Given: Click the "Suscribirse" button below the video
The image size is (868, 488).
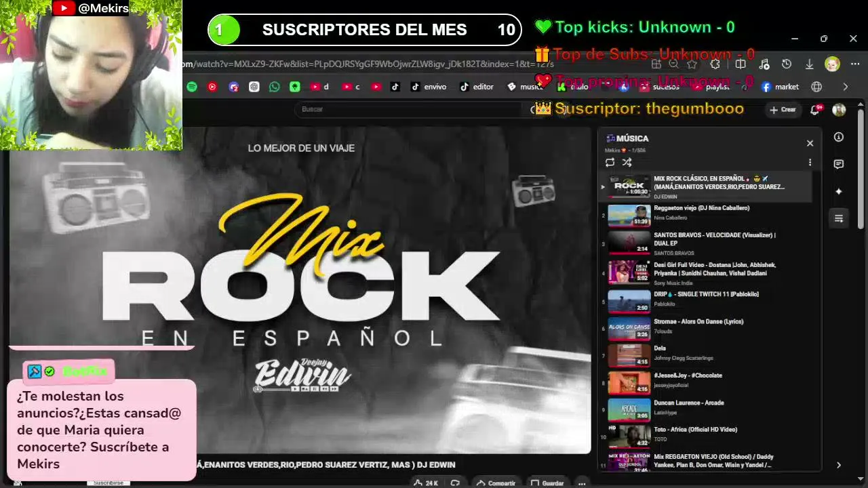Looking at the screenshot, I should [108, 483].
